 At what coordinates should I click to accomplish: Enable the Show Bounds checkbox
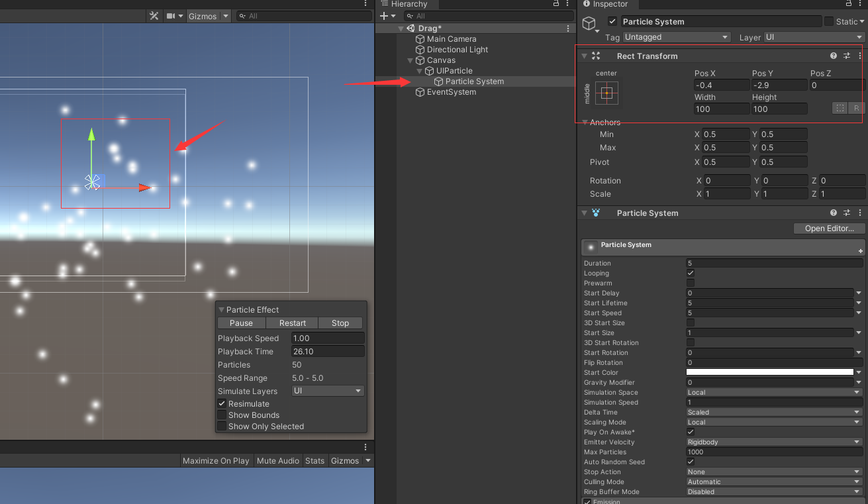click(x=222, y=415)
